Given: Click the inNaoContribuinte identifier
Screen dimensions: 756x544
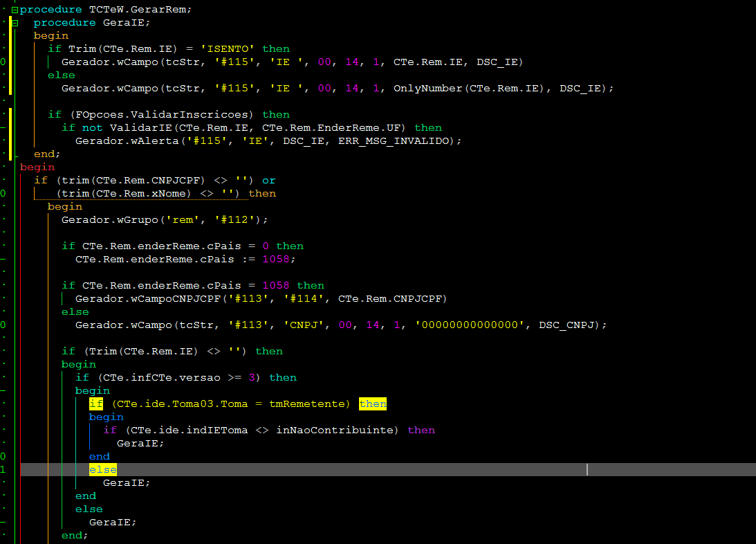Looking at the screenshot, I should coord(335,430).
